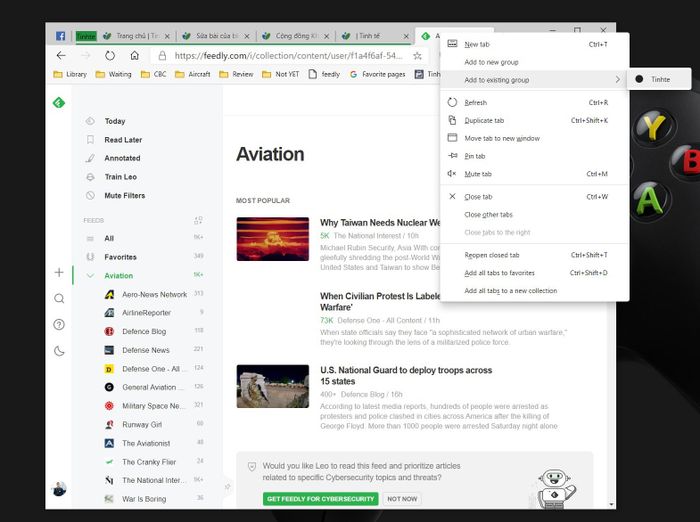Choose Mute tab

535,174
